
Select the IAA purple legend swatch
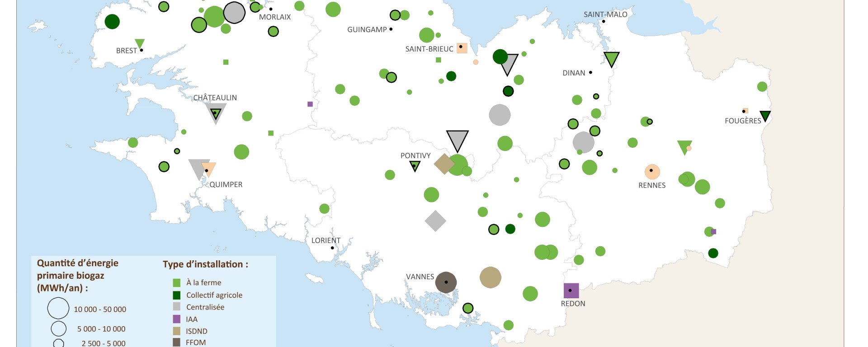coord(177,319)
